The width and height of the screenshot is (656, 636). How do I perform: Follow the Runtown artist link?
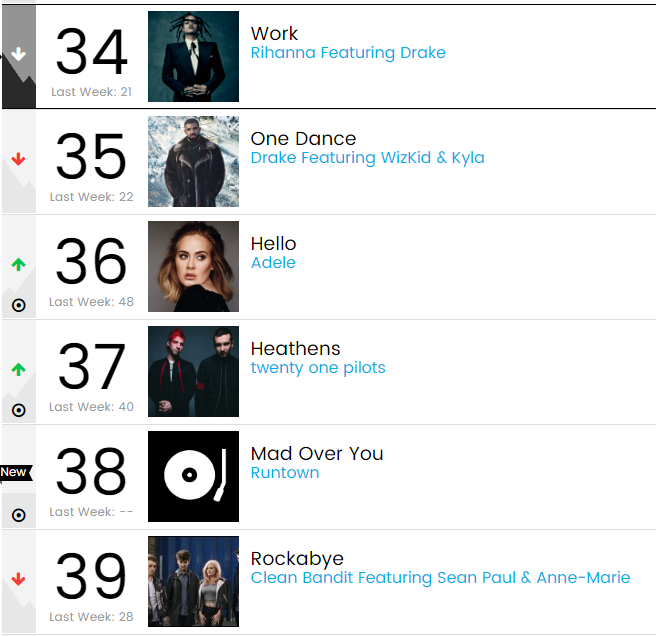coord(285,473)
